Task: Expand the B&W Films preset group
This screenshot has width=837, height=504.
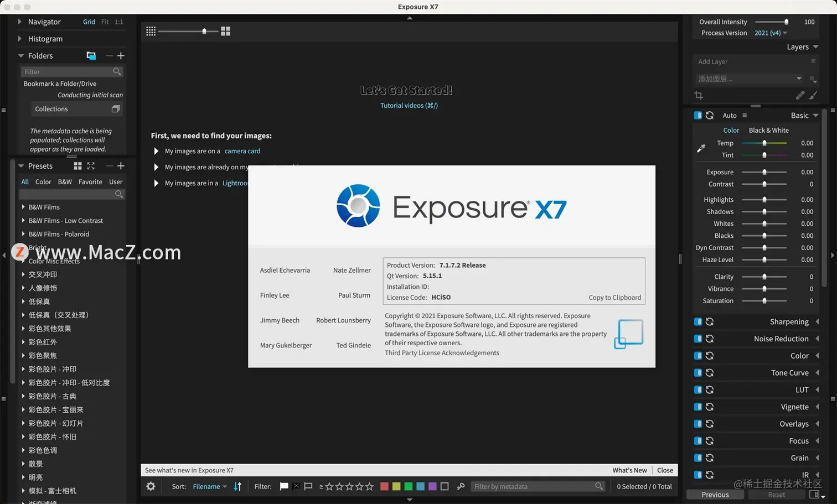Action: tap(43, 207)
